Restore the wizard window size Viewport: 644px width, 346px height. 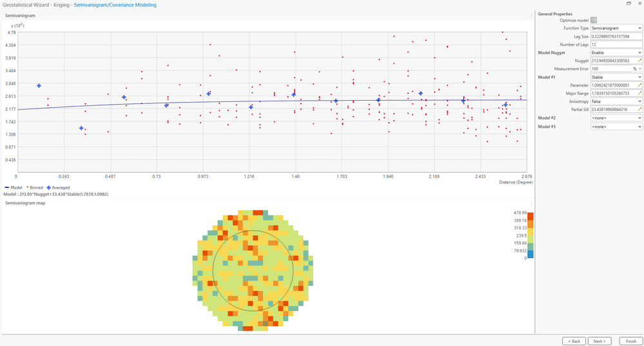click(629, 4)
